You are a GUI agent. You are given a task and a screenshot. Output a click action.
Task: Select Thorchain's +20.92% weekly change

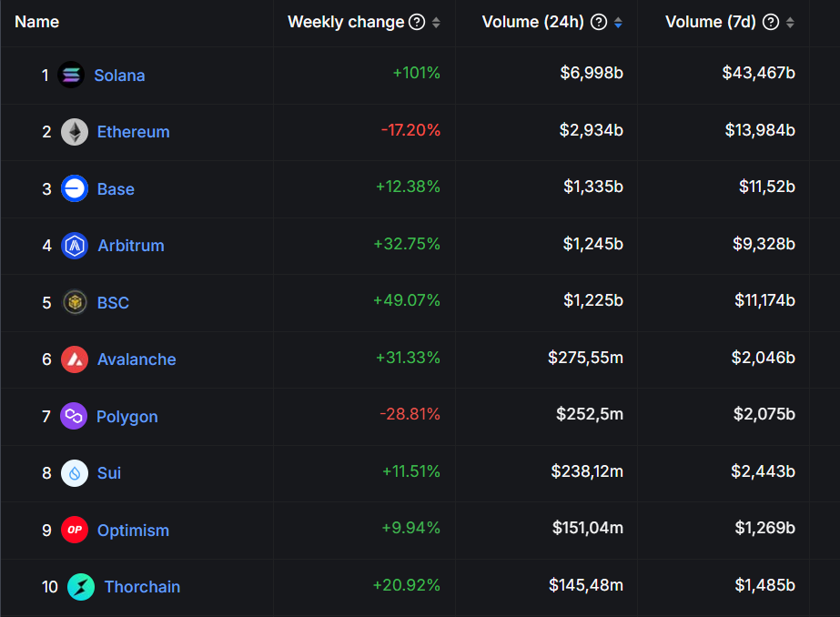pos(407,585)
